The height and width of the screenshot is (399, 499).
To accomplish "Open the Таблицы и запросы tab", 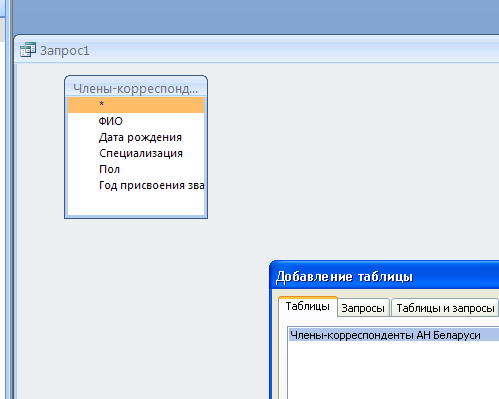I will click(445, 308).
